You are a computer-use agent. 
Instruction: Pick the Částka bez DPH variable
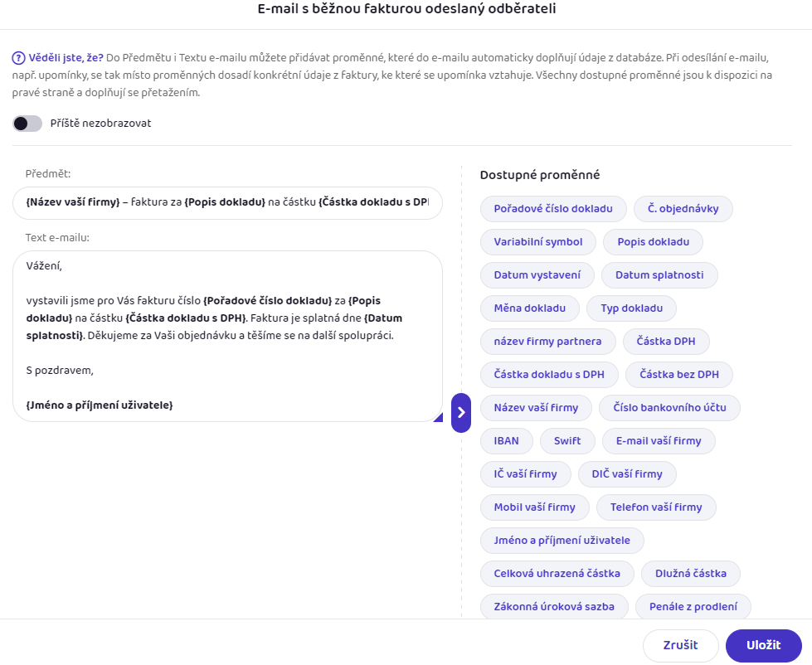coord(679,375)
